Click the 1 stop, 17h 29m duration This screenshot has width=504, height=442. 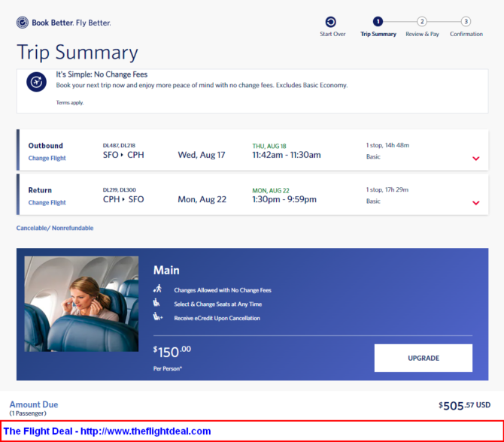point(387,189)
